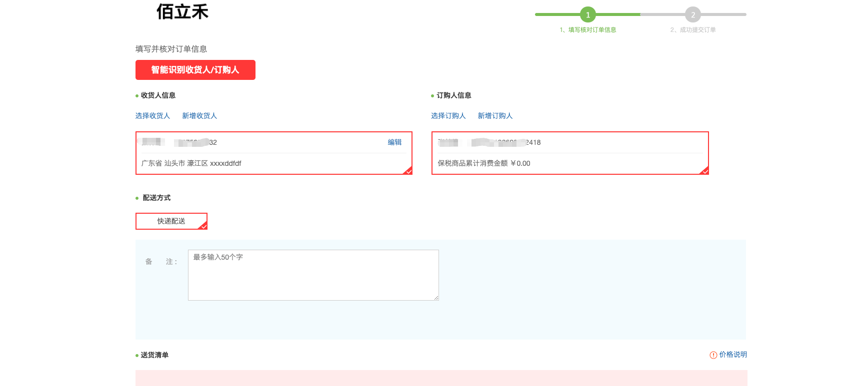
Task: Click the 快递配送 corner checkmark
Action: (x=203, y=226)
